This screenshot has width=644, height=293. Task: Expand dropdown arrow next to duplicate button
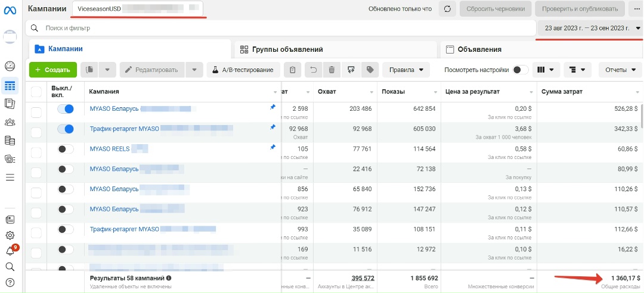tap(107, 70)
